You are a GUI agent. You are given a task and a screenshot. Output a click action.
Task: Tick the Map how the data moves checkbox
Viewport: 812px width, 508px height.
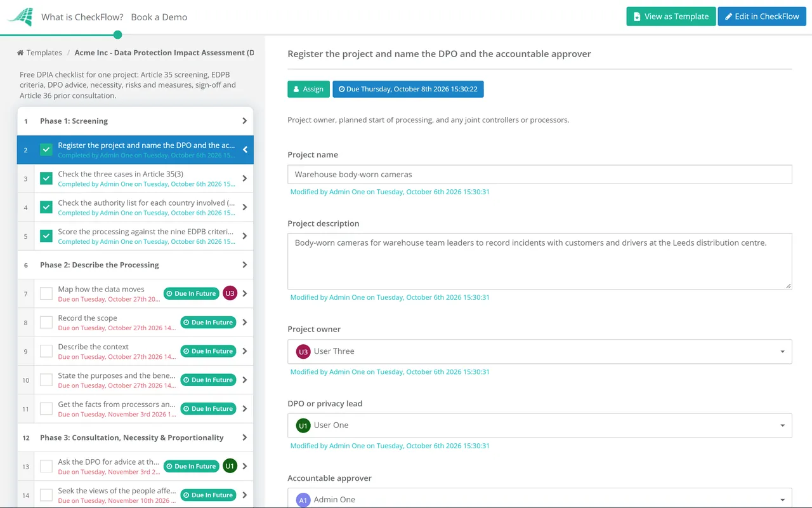pyautogui.click(x=46, y=293)
